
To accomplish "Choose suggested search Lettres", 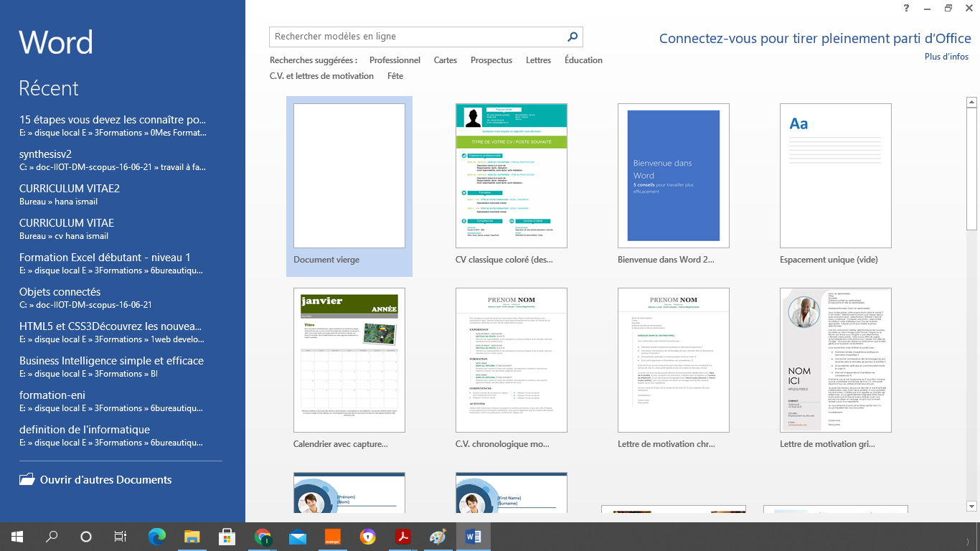I will pos(538,60).
